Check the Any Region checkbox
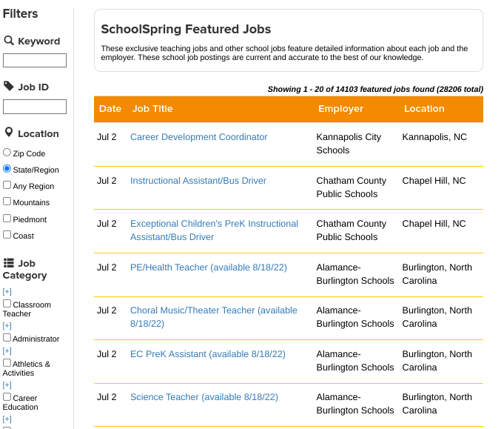 [x=7, y=185]
